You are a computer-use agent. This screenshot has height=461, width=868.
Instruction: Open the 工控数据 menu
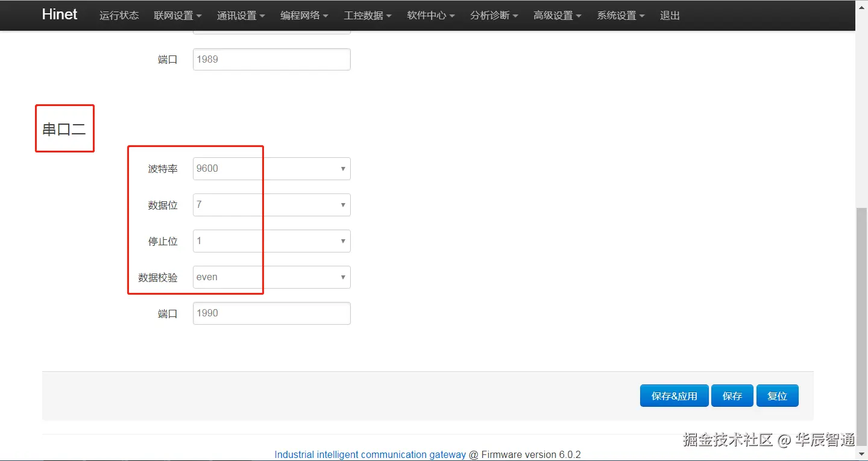(x=367, y=16)
